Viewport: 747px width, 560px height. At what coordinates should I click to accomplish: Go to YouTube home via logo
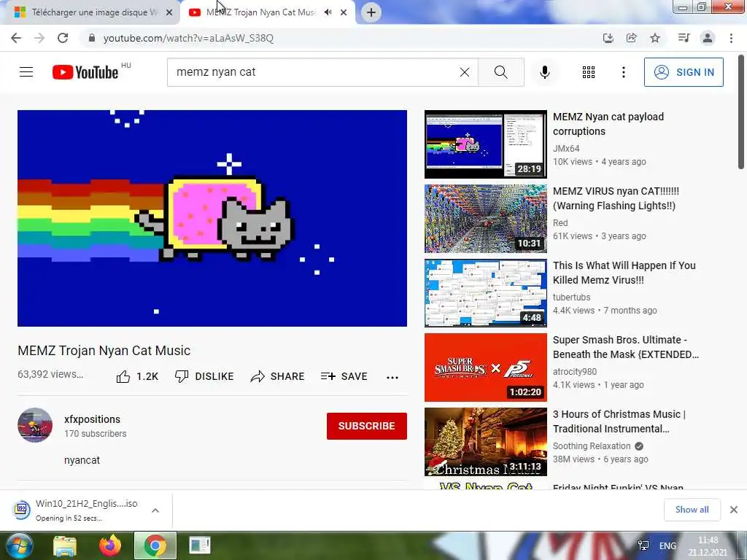[x=85, y=72]
